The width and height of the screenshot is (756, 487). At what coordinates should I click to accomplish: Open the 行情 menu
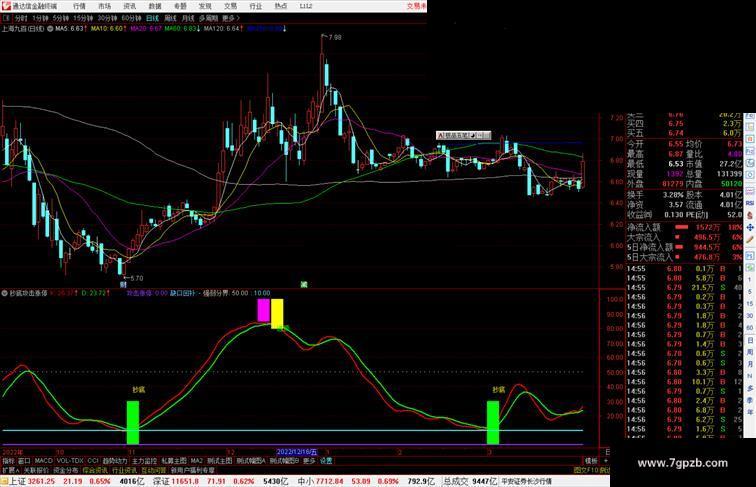coord(79,6)
